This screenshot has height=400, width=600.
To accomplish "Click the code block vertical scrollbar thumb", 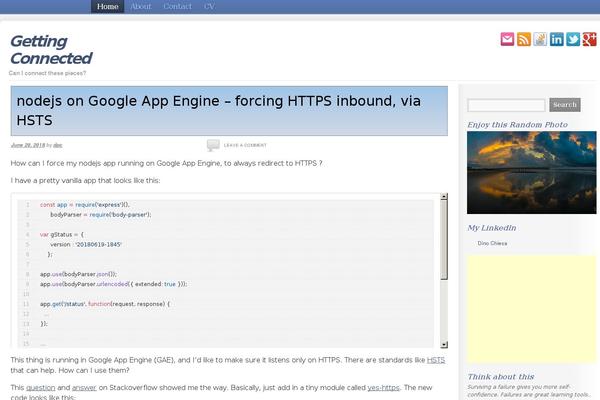I will click(444, 240).
